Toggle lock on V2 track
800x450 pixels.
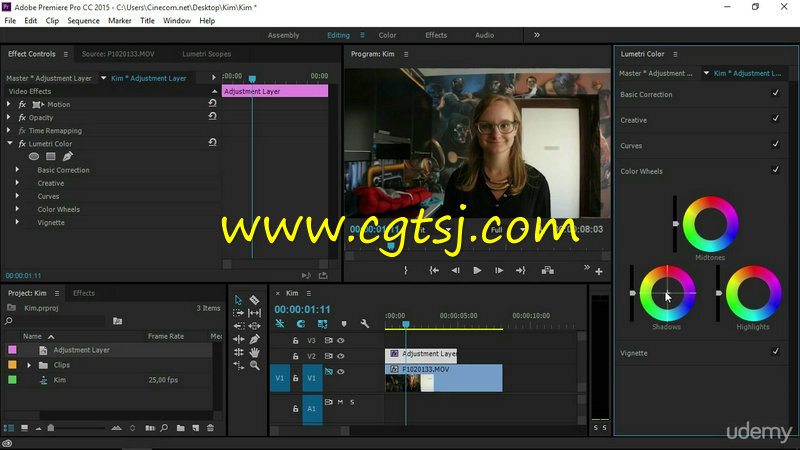pyautogui.click(x=295, y=356)
